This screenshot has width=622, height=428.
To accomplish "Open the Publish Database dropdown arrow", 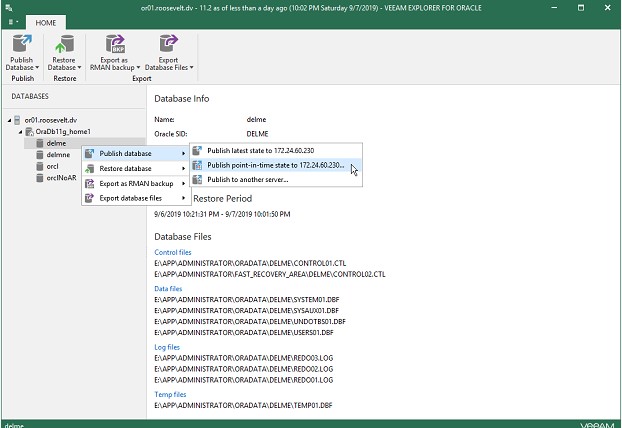I will coord(37,67).
